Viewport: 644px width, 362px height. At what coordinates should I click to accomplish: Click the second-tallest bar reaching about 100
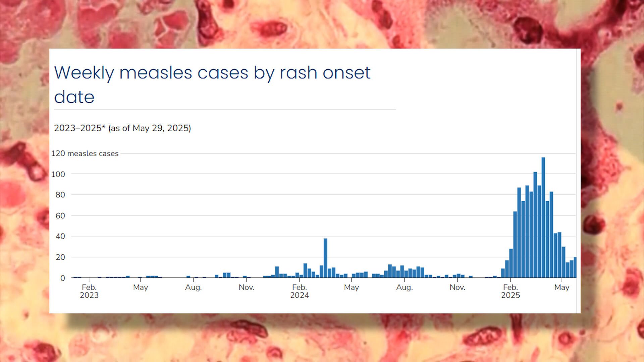(x=535, y=225)
